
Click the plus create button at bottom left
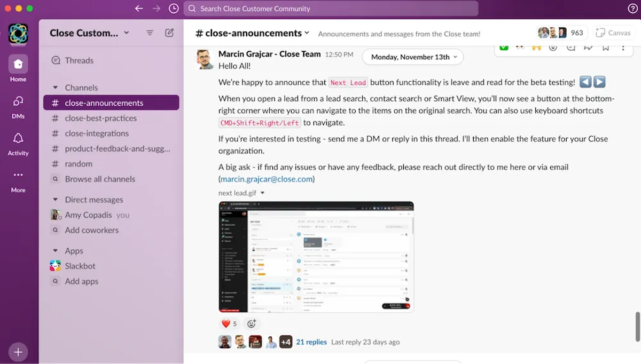[x=18, y=352]
